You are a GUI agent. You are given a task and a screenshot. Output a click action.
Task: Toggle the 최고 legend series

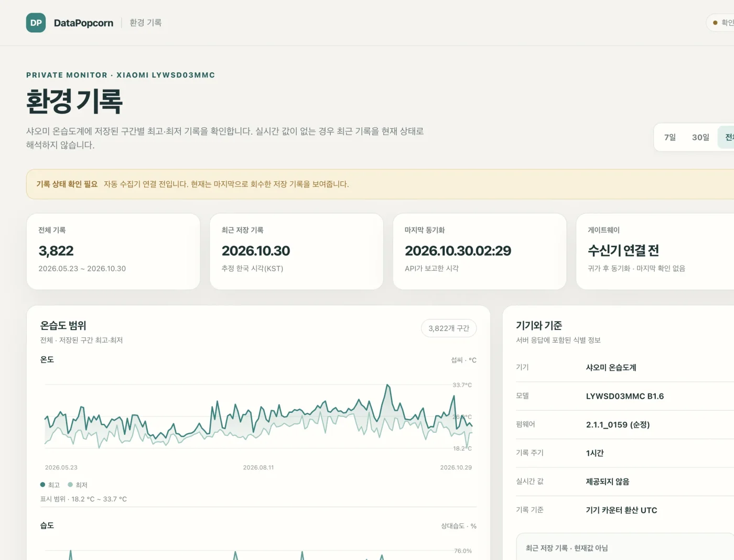tap(50, 485)
